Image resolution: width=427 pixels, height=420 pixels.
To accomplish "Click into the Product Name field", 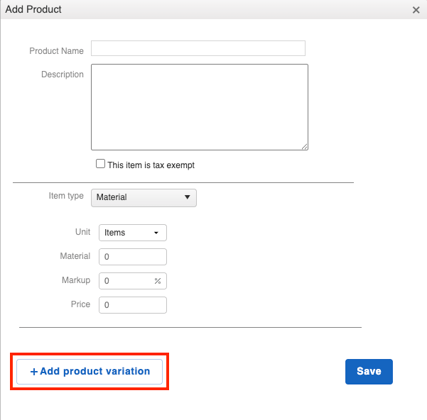I will tap(198, 48).
